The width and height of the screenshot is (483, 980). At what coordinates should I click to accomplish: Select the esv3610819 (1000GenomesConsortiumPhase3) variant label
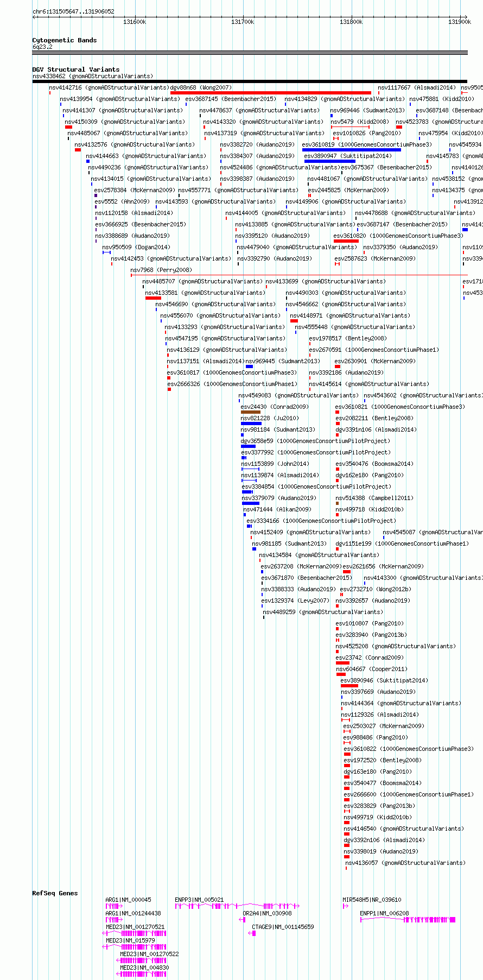click(x=367, y=144)
